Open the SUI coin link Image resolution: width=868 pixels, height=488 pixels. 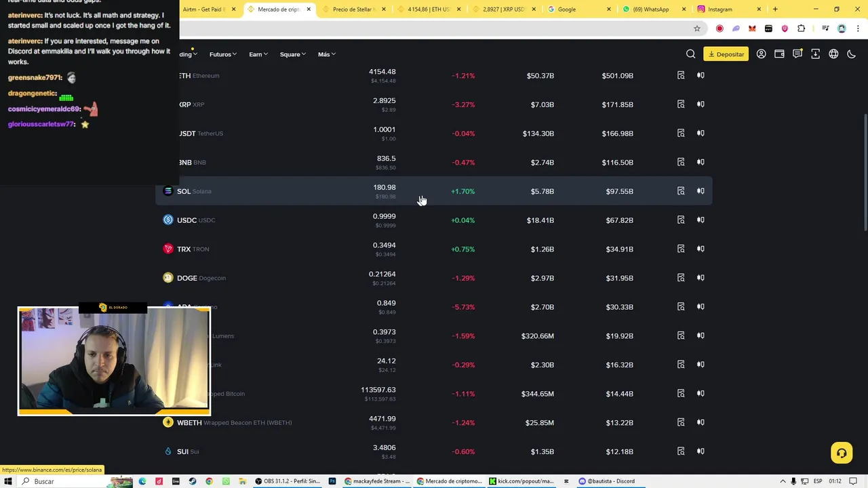tap(182, 451)
